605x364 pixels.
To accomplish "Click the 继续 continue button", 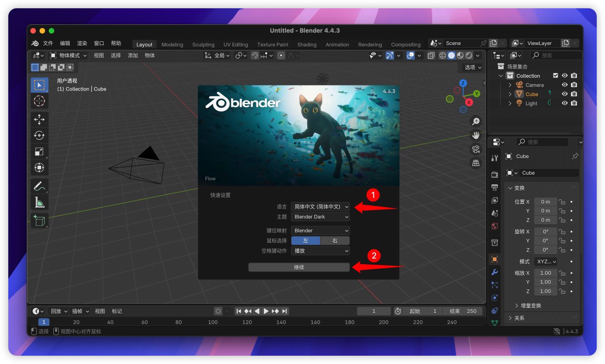I will point(299,267).
